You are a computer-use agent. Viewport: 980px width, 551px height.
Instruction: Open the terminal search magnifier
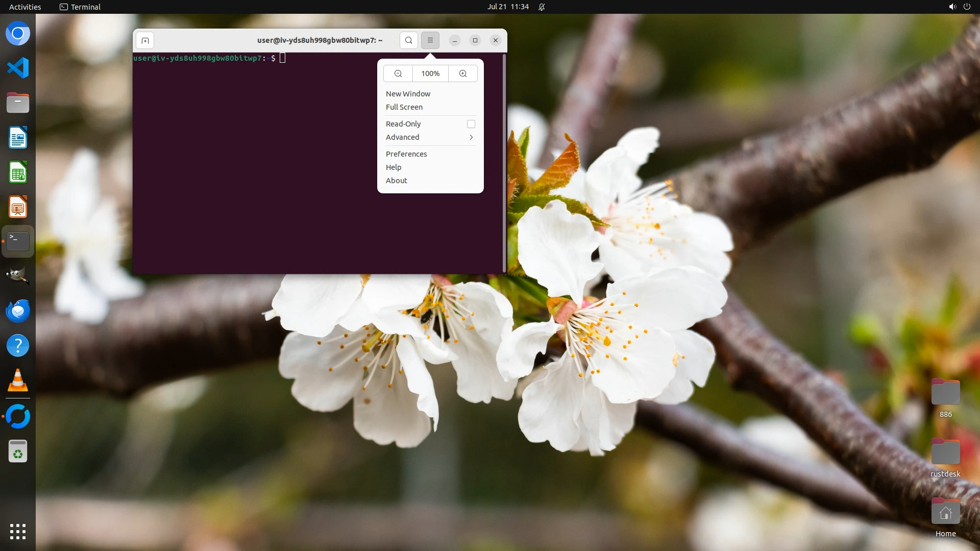408,40
